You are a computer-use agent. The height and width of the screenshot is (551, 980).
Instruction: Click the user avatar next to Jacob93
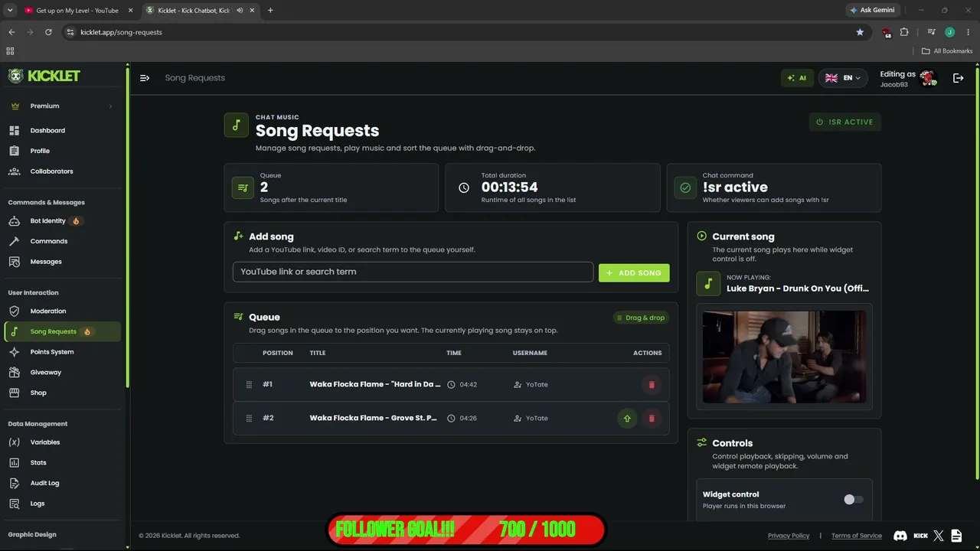pos(928,78)
